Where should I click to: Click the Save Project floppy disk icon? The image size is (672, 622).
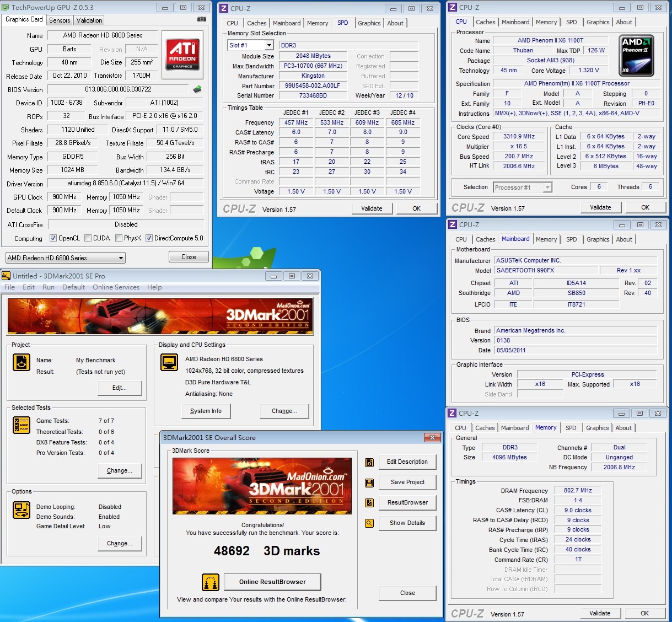coord(369,482)
